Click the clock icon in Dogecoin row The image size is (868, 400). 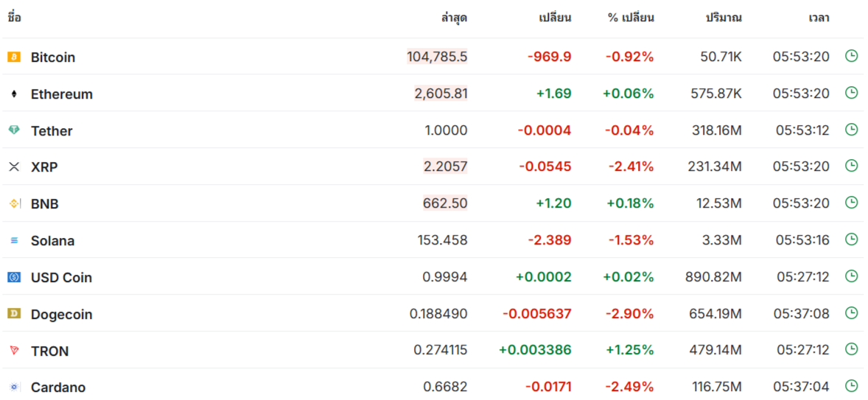(x=851, y=312)
